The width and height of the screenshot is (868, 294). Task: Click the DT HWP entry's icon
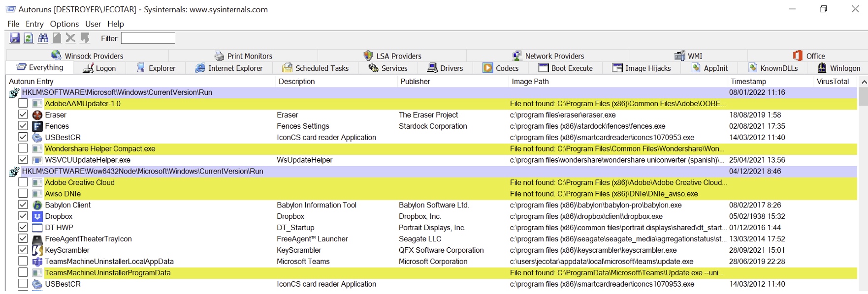click(x=37, y=228)
